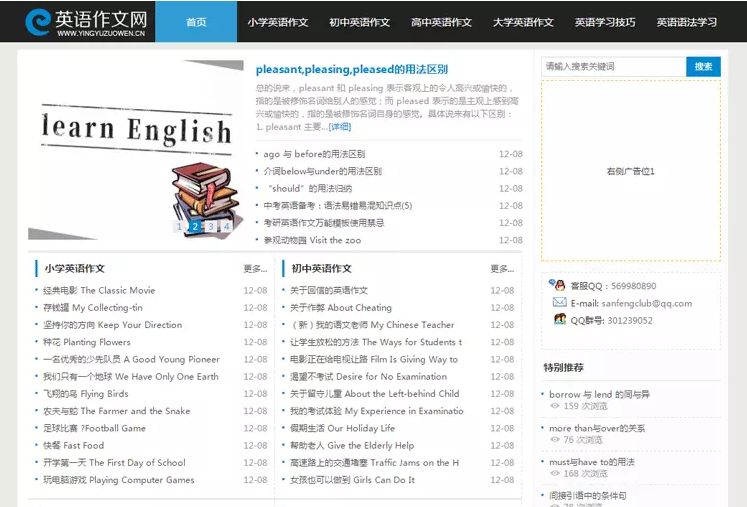Open recommended must与have to的用法
This screenshot has width=747, height=507.
[x=592, y=462]
